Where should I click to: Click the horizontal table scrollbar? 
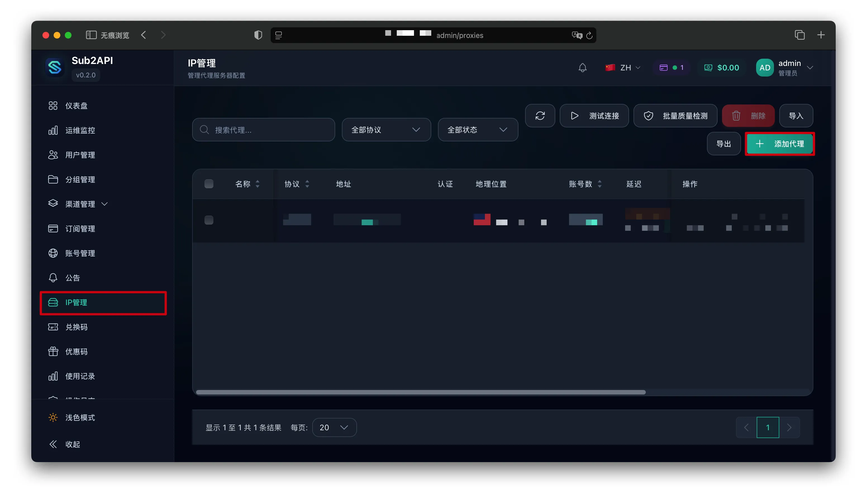pos(421,393)
